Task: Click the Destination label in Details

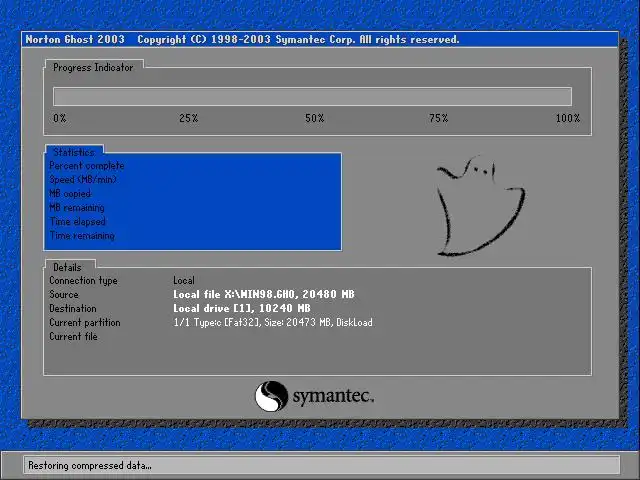Action: (x=73, y=308)
